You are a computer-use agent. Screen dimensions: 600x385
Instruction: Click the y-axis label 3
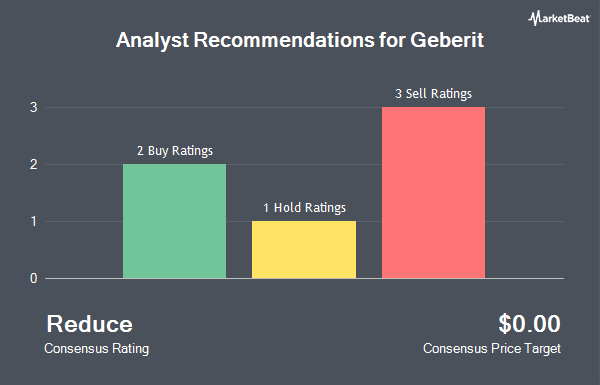[x=34, y=108]
